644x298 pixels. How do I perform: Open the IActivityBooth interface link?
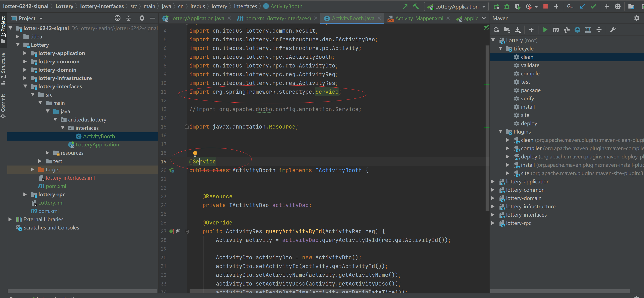pyautogui.click(x=338, y=170)
